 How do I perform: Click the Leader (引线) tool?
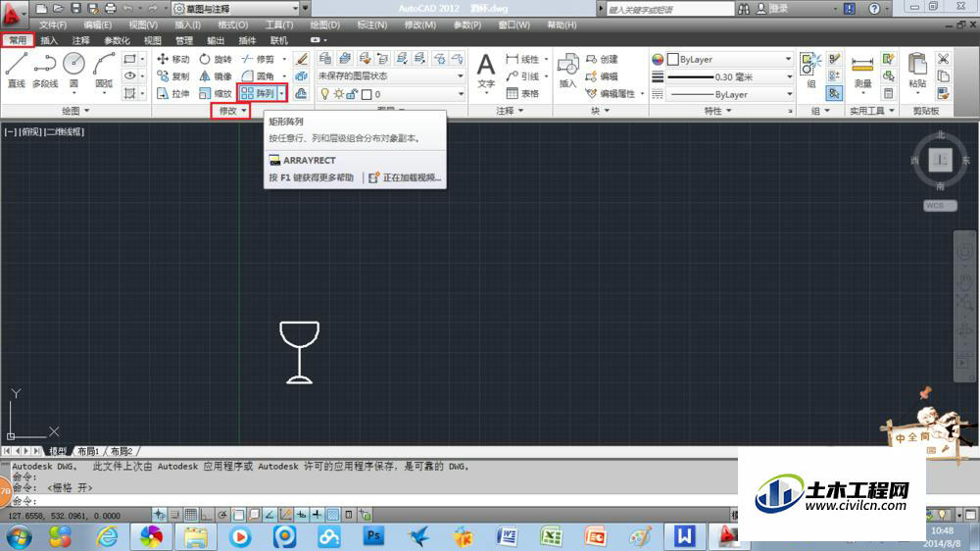[522, 76]
